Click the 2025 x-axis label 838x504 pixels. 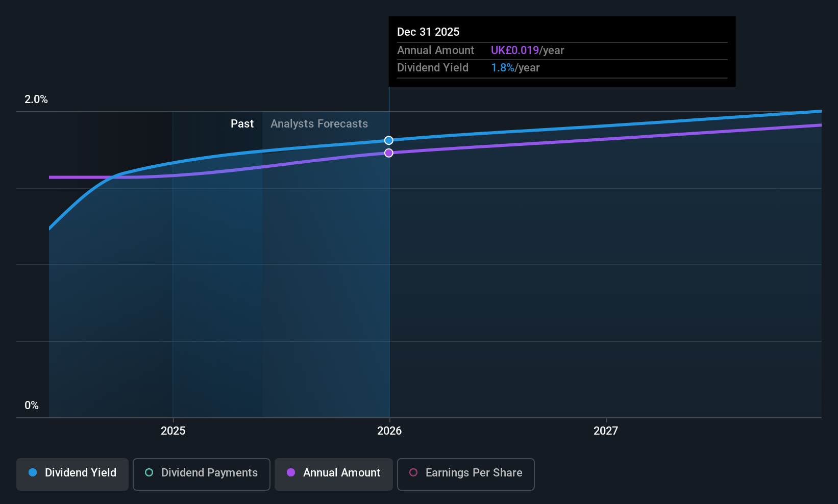(x=173, y=431)
